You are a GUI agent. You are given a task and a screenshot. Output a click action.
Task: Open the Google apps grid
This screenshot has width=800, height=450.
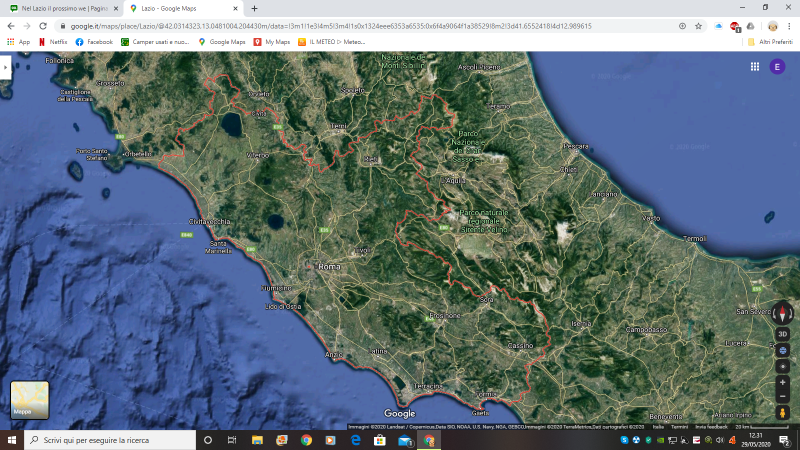point(755,67)
